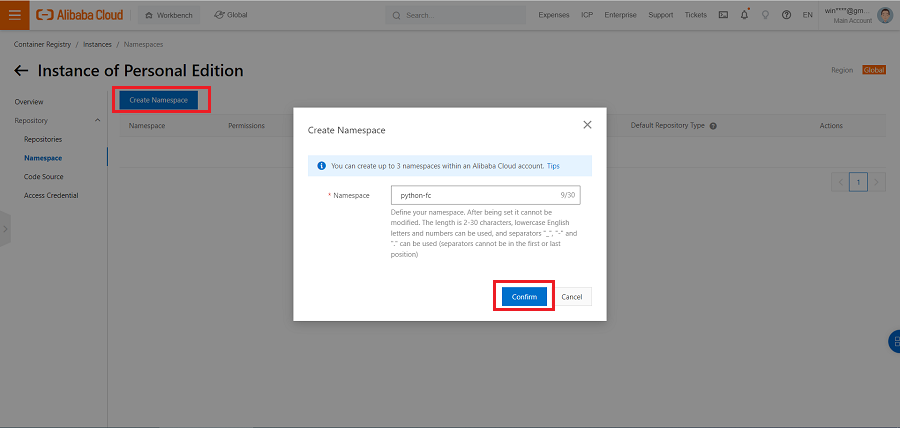Open the help question mark icon
900x428 pixels.
pos(786,15)
